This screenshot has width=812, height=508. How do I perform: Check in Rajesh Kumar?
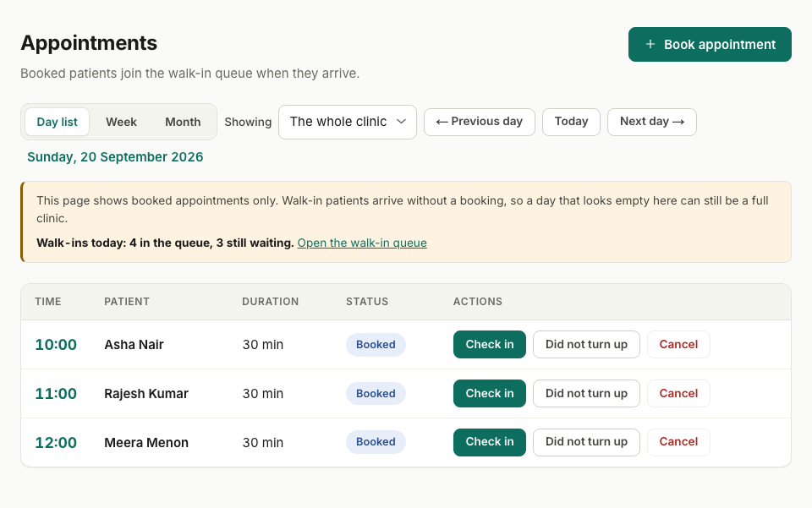tap(490, 394)
